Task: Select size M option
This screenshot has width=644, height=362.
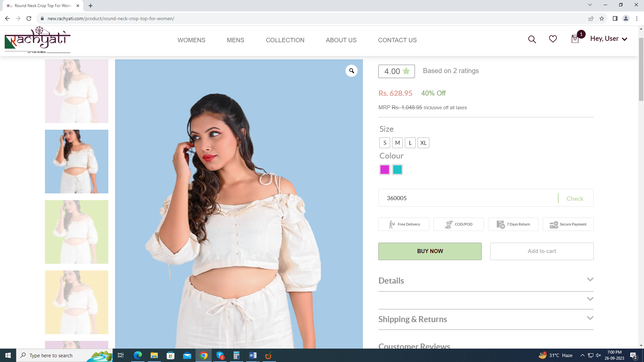Action: 397,143
